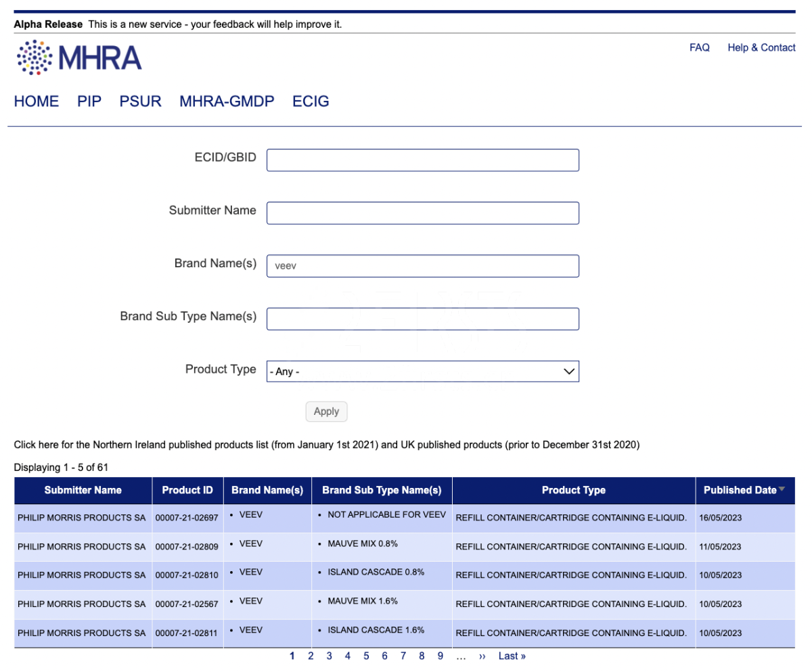Screen dimensions: 812x672
Task: Sort table by Product ID header
Action: point(187,490)
